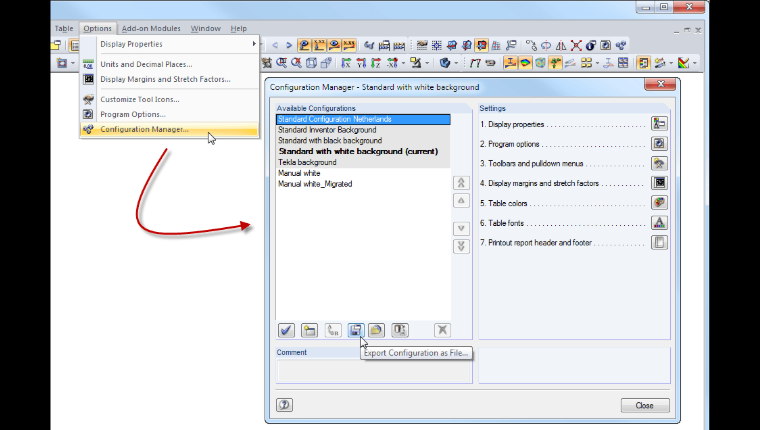Toggle the semi-transparent green solid model button
760x430 pixels.
[x=540, y=63]
